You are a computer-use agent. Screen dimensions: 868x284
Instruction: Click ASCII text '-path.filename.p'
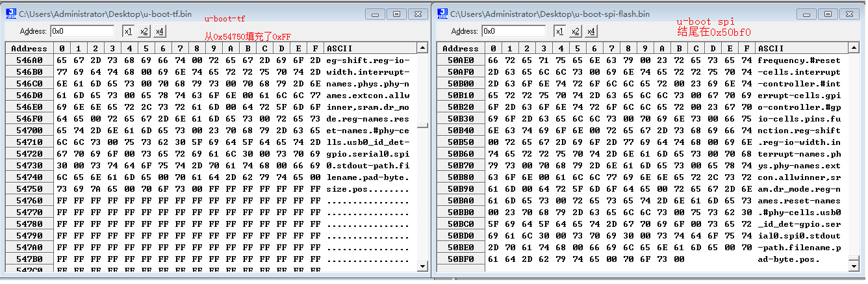click(x=799, y=247)
